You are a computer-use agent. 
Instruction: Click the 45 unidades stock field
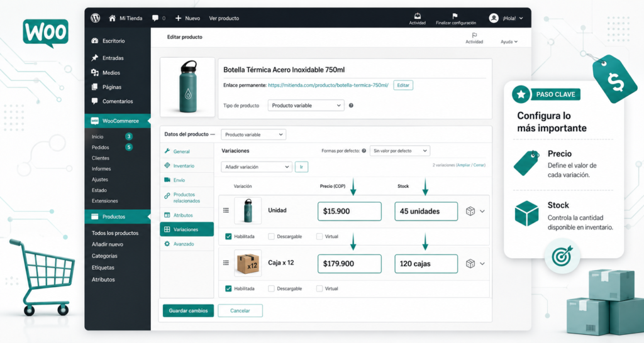click(426, 211)
